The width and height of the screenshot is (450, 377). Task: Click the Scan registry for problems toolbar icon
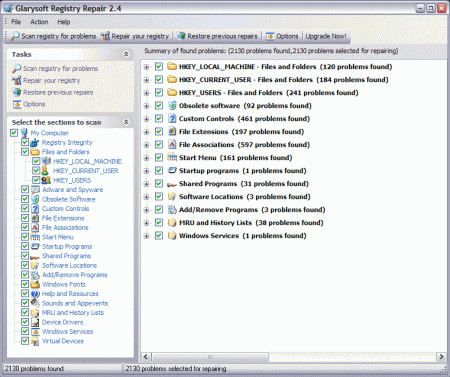click(15, 36)
